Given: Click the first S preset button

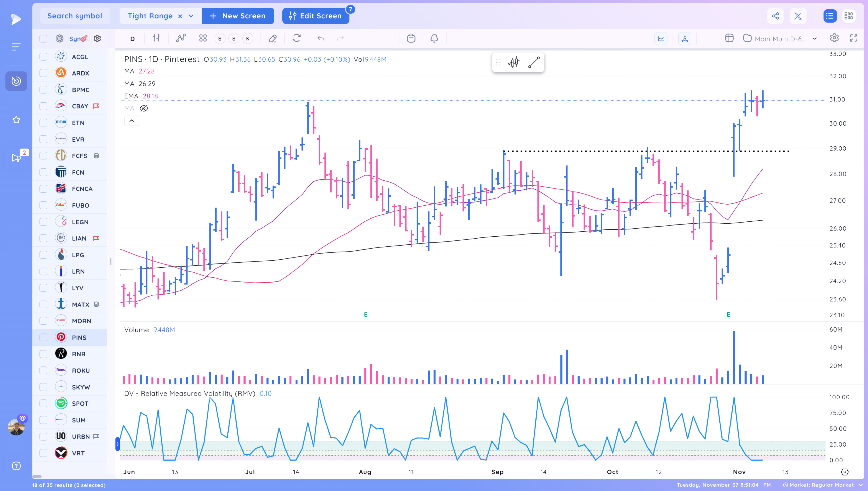Looking at the screenshot, I should point(220,38).
